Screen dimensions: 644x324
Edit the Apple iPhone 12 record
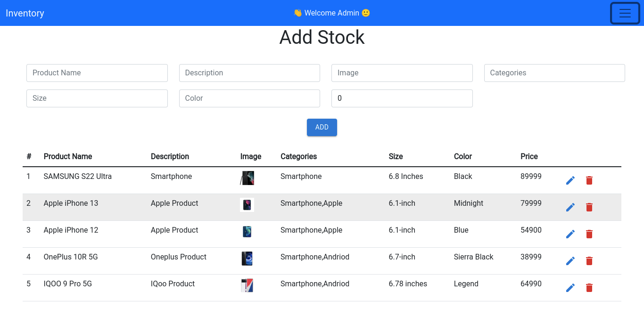570,234
